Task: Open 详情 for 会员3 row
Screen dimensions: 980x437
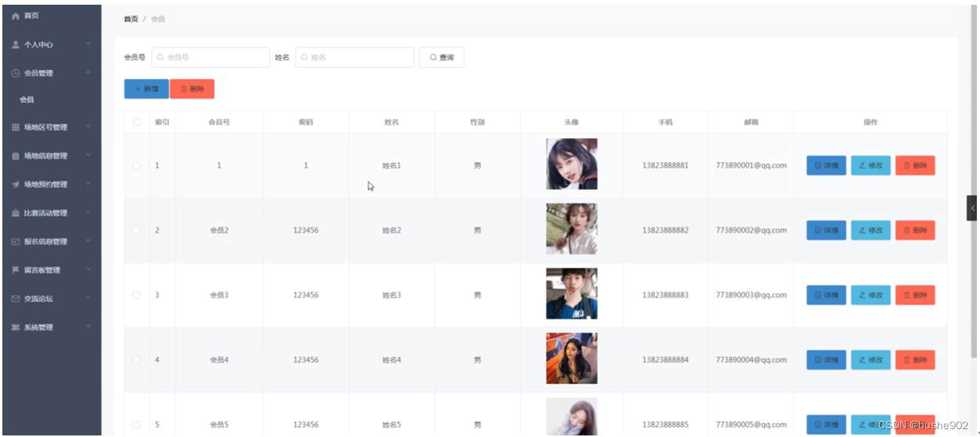Action: click(x=826, y=295)
